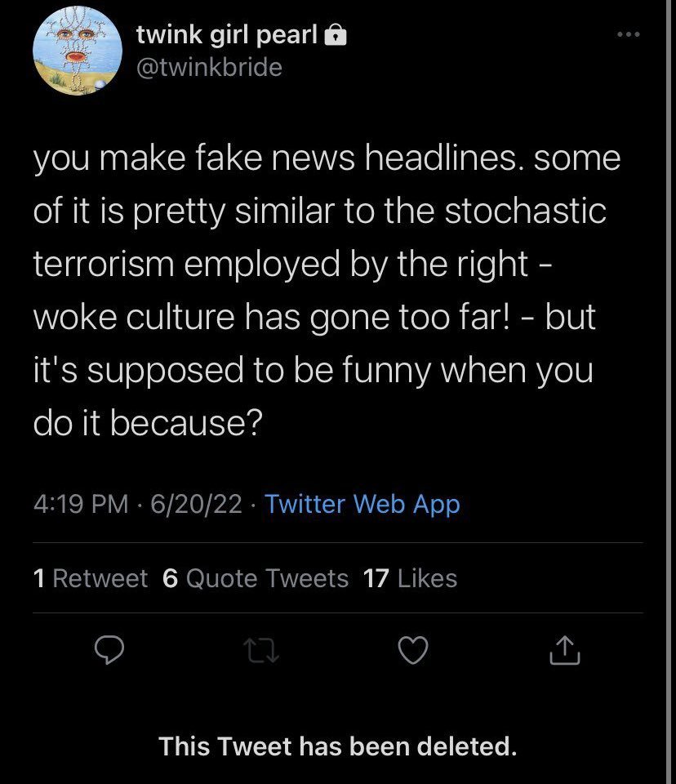The image size is (676, 784).
Task: View the 17 Likes list
Action: point(410,578)
